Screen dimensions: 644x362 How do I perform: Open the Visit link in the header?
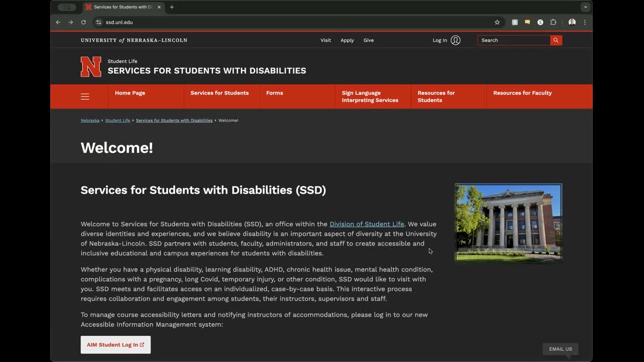(x=326, y=40)
